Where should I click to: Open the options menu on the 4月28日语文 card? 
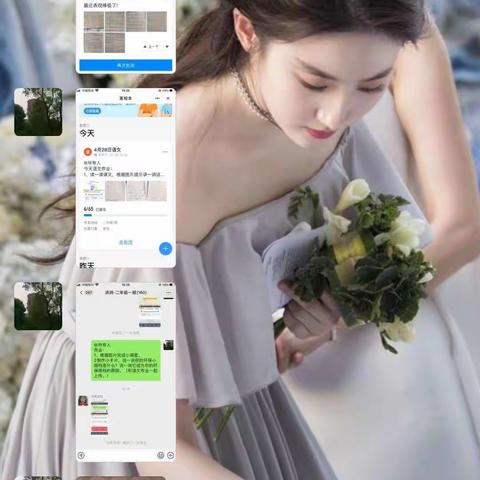tap(165, 152)
